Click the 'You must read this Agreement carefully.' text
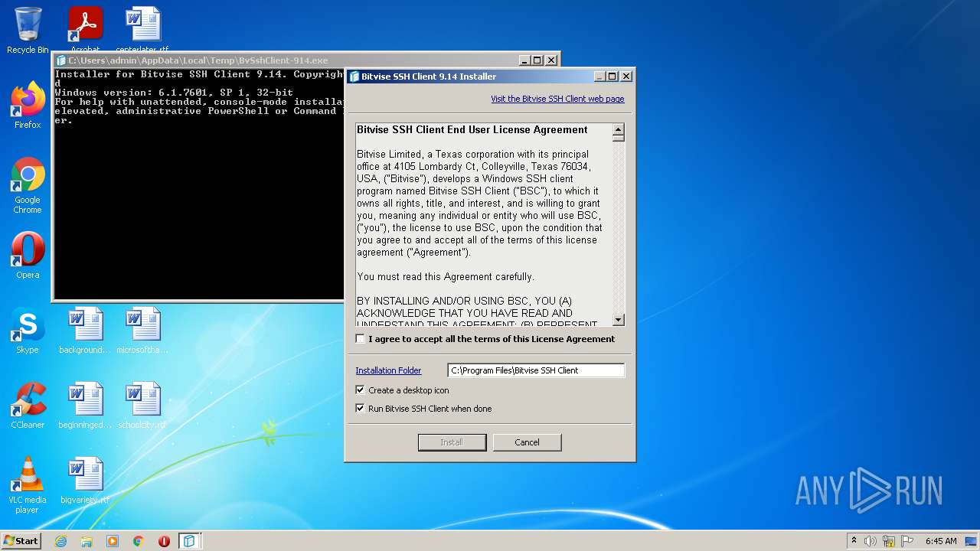 pos(446,277)
